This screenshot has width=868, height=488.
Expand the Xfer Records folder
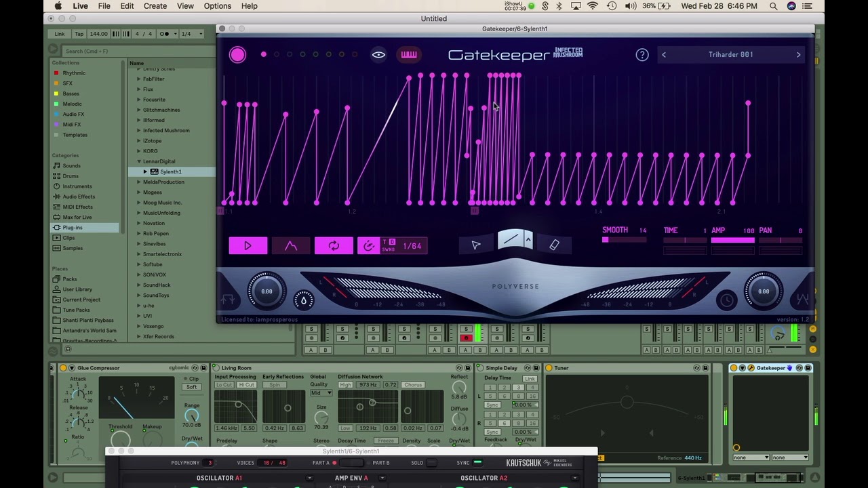pos(139,336)
